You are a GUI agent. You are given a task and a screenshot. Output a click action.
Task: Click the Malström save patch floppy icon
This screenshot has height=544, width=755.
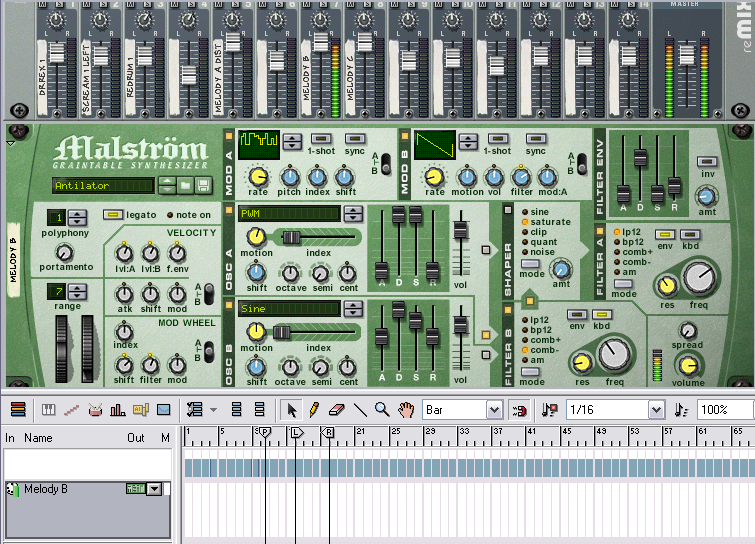tap(203, 185)
